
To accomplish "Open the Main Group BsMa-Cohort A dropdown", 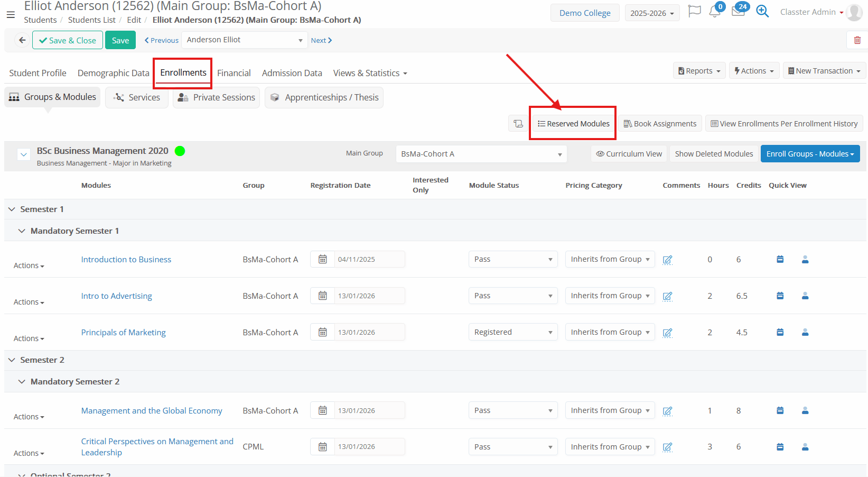I will pos(481,154).
